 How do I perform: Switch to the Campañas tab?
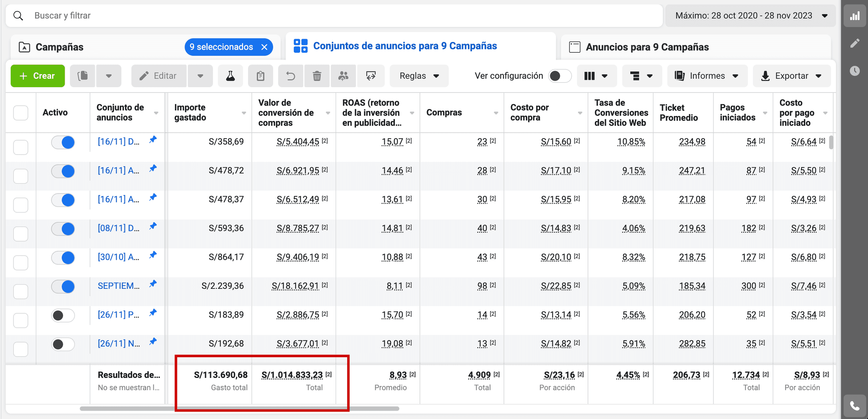pyautogui.click(x=60, y=47)
